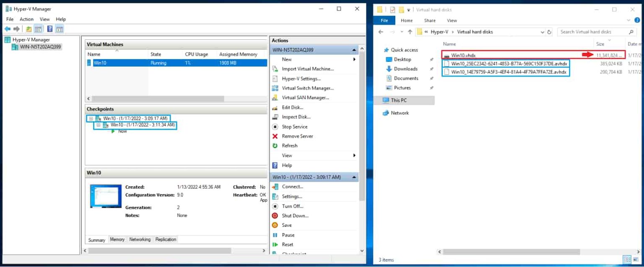The height and width of the screenshot is (267, 644).
Task: Expand the New submenu in Actions
Action: tap(287, 59)
